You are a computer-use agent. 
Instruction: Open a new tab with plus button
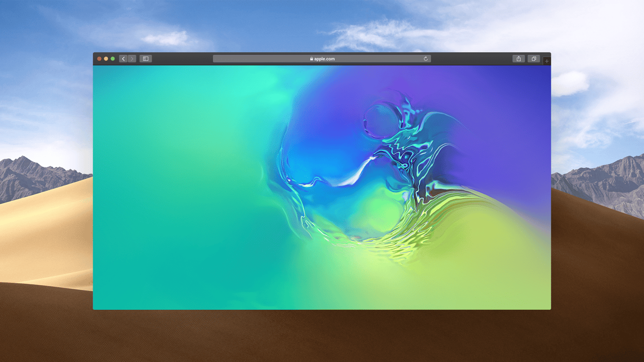(x=547, y=61)
